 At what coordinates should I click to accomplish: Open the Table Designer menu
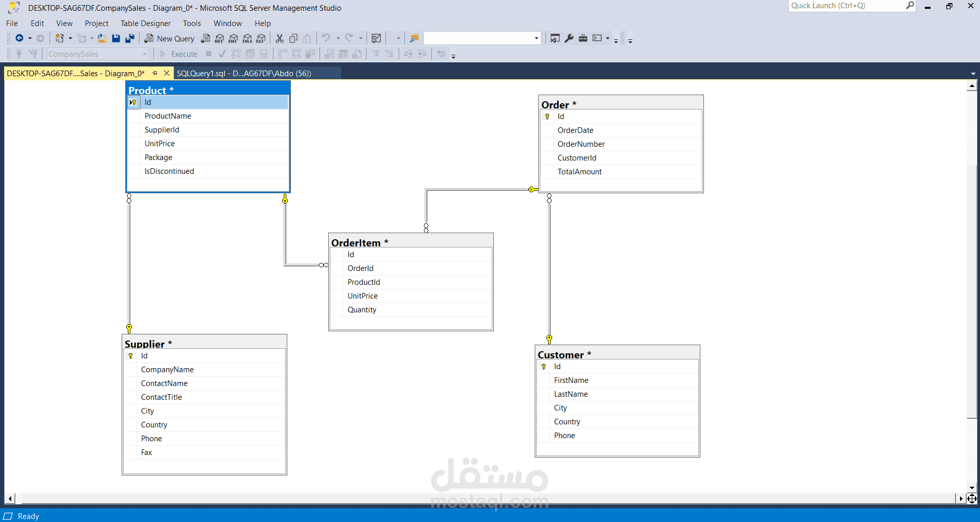145,24
